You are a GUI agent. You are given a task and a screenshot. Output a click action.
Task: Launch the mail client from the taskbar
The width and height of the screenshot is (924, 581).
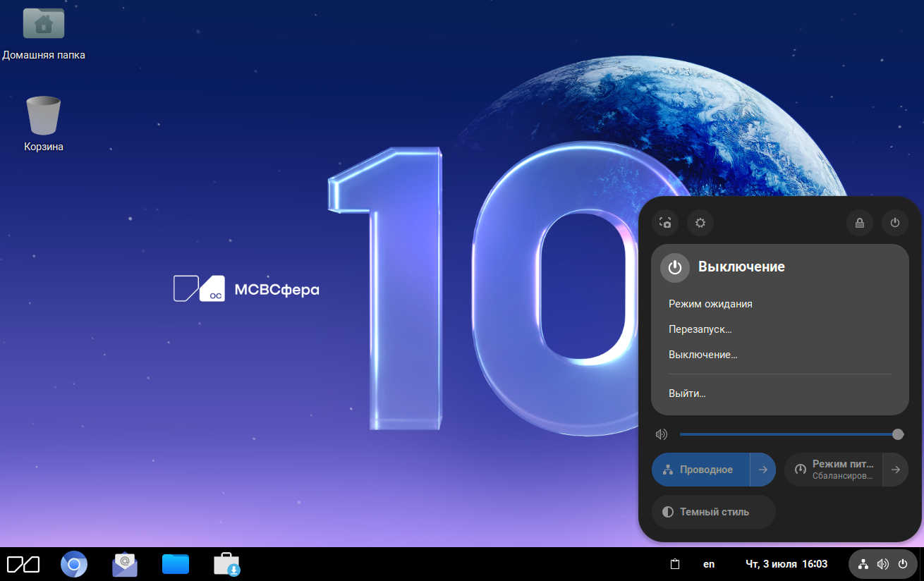click(x=125, y=564)
